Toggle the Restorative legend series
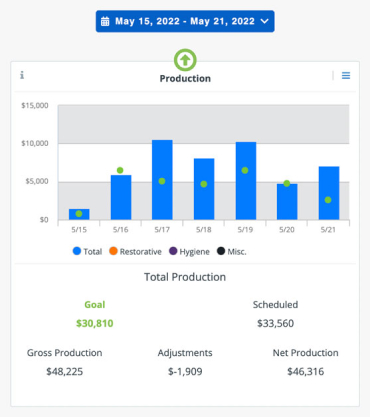The width and height of the screenshot is (370, 417). click(x=135, y=251)
